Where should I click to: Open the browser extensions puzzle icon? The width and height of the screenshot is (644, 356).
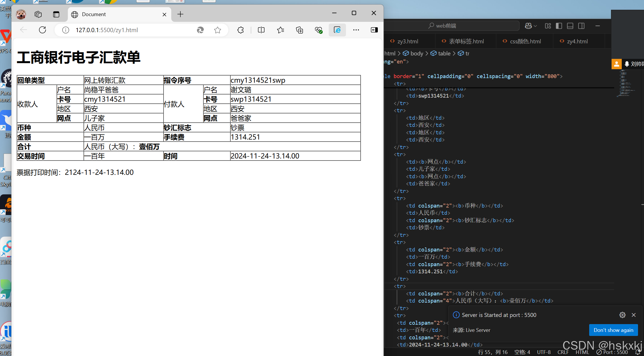coord(240,30)
